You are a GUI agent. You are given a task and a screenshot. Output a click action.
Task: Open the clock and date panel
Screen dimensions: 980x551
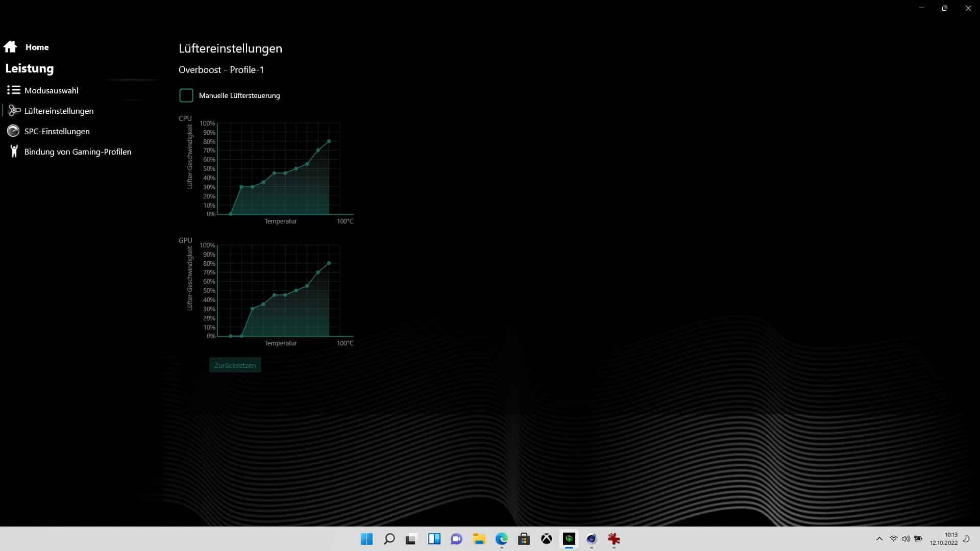943,539
